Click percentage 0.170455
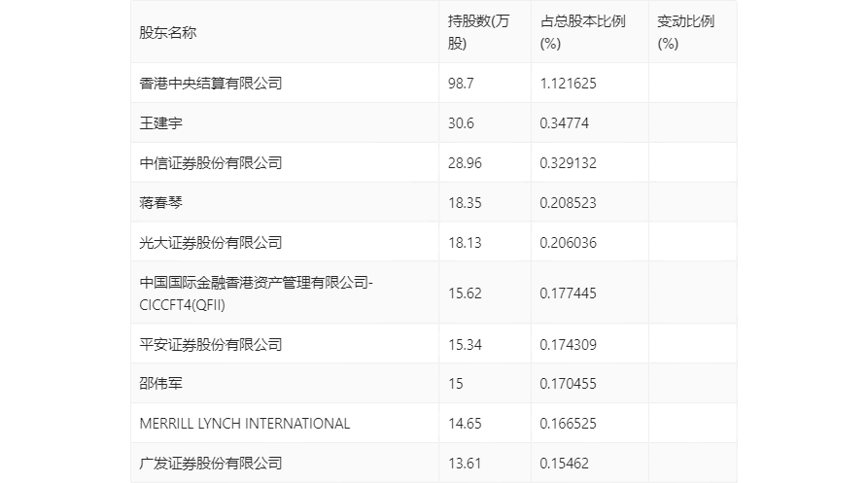 pyautogui.click(x=568, y=384)
